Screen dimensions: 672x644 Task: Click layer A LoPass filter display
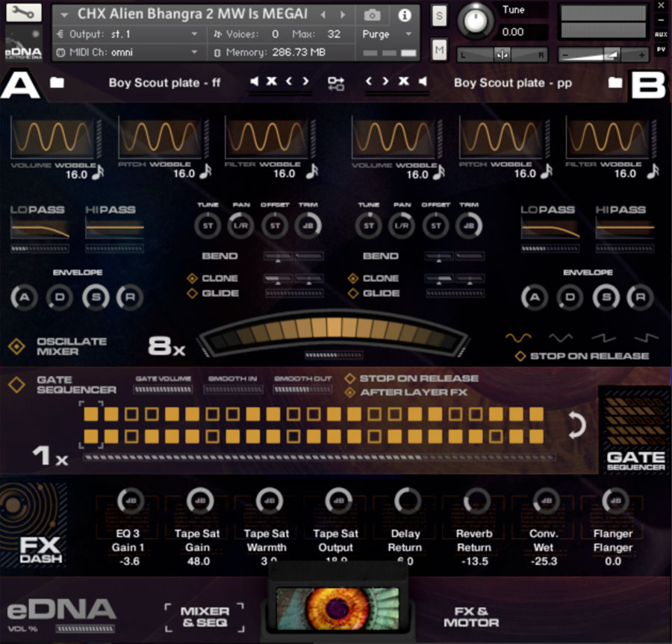(x=40, y=228)
